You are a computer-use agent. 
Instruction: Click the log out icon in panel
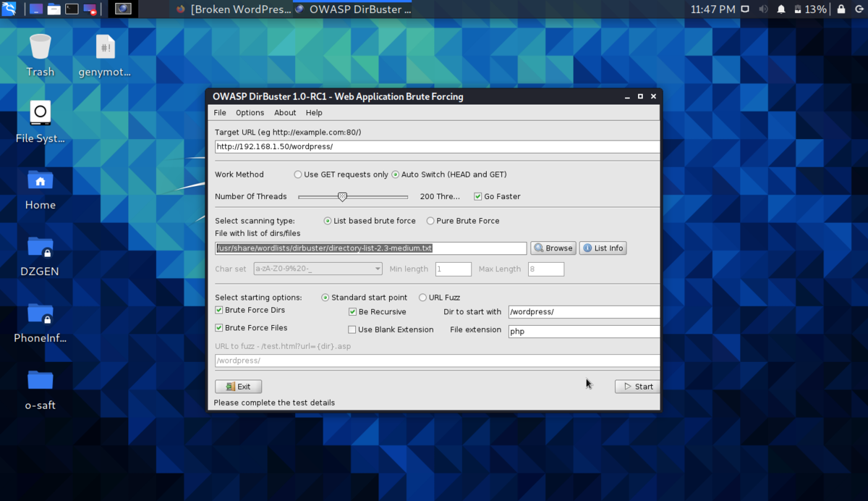coord(859,9)
